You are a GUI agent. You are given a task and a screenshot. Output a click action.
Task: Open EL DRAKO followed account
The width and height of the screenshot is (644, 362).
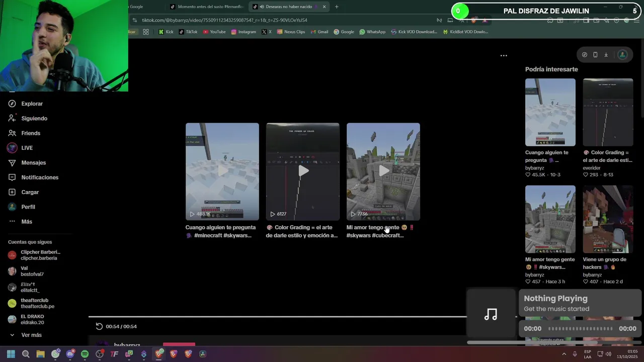[x=26, y=319]
